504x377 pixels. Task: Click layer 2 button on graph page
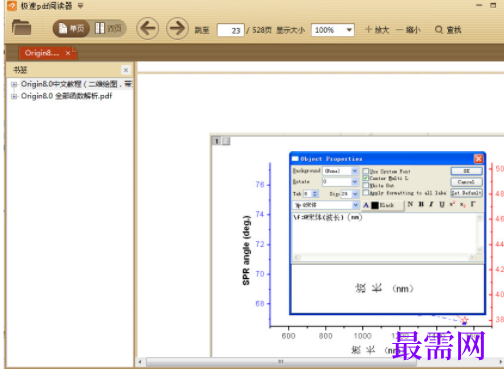(226, 141)
